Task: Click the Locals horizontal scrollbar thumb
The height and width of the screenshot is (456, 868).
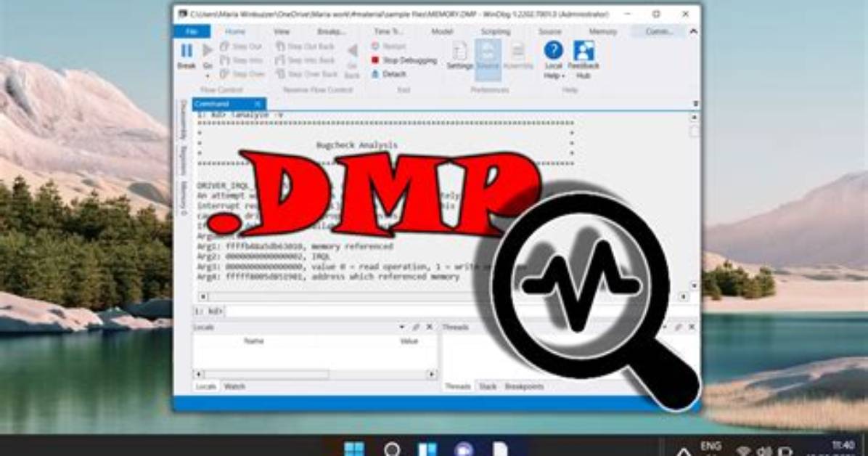Action: 267,375
